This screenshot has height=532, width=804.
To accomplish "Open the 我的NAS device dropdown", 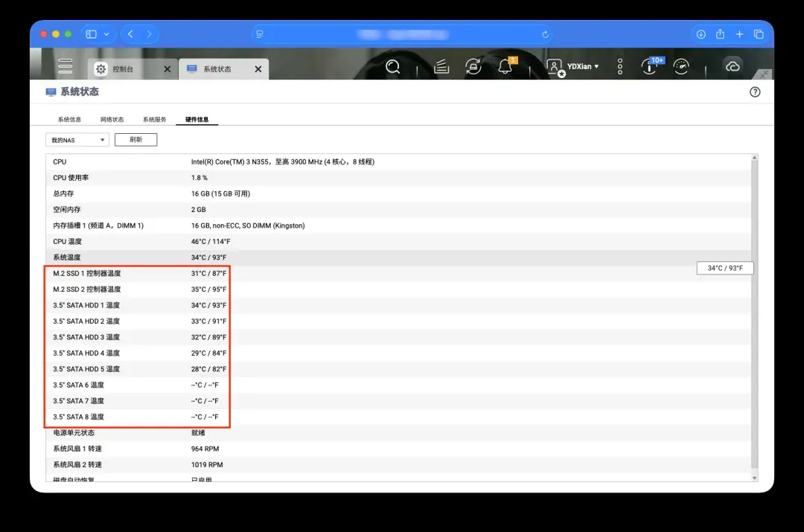I will point(77,140).
